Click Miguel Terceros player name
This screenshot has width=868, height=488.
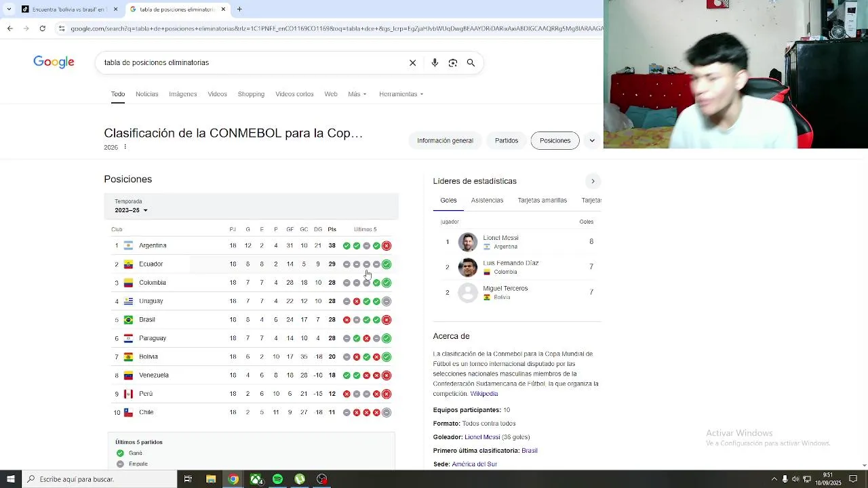point(505,288)
